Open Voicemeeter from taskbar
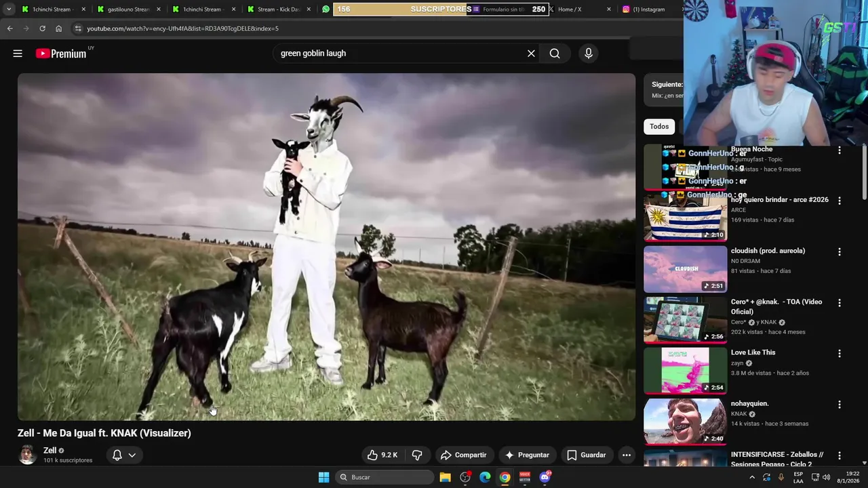The height and width of the screenshot is (488, 868). [525, 477]
